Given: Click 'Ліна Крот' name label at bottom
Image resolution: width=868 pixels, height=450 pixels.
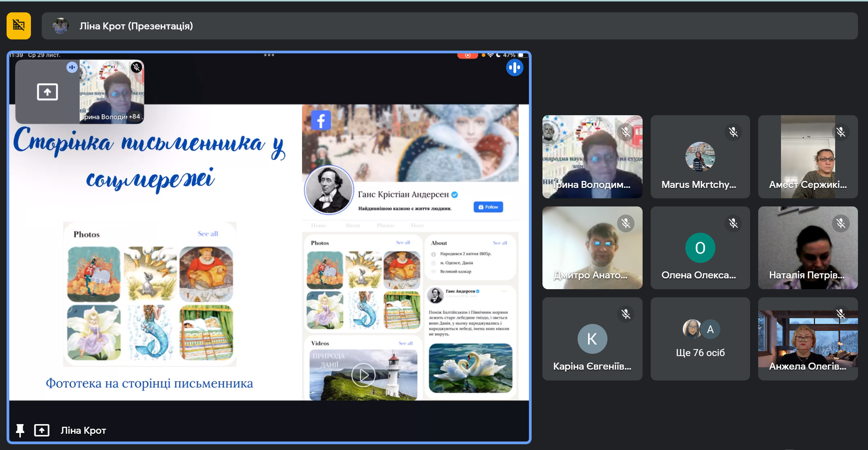Looking at the screenshot, I should pos(83,430).
